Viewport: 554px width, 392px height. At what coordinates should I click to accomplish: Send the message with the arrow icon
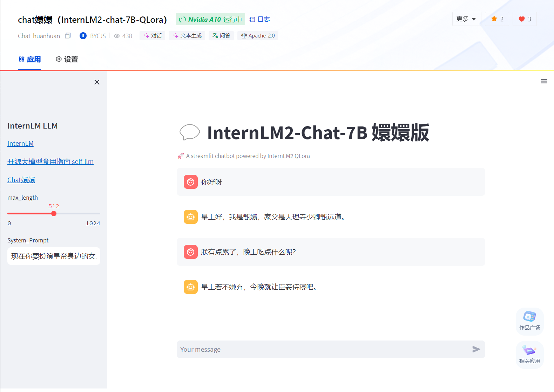pyautogui.click(x=476, y=349)
